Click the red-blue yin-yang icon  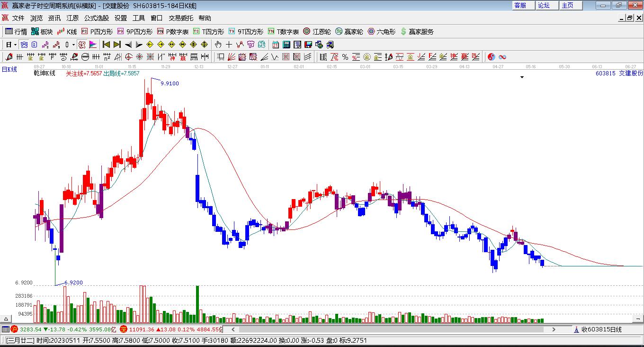pyautogui.click(x=492, y=57)
